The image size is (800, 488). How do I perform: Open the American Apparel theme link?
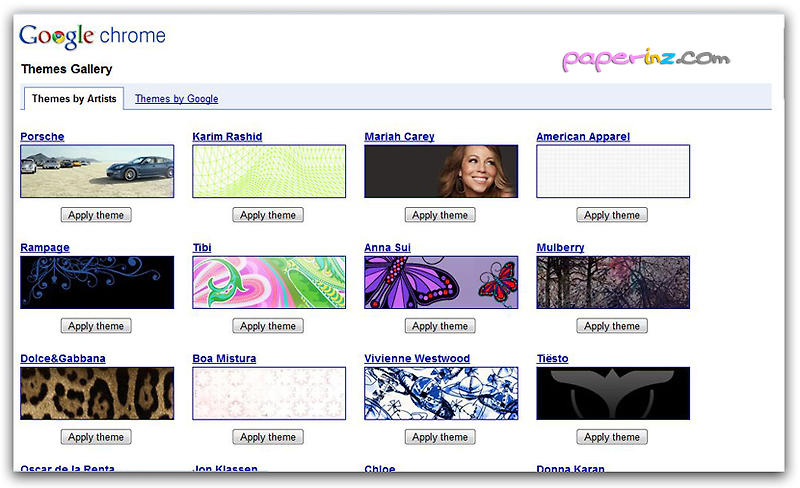pyautogui.click(x=583, y=137)
